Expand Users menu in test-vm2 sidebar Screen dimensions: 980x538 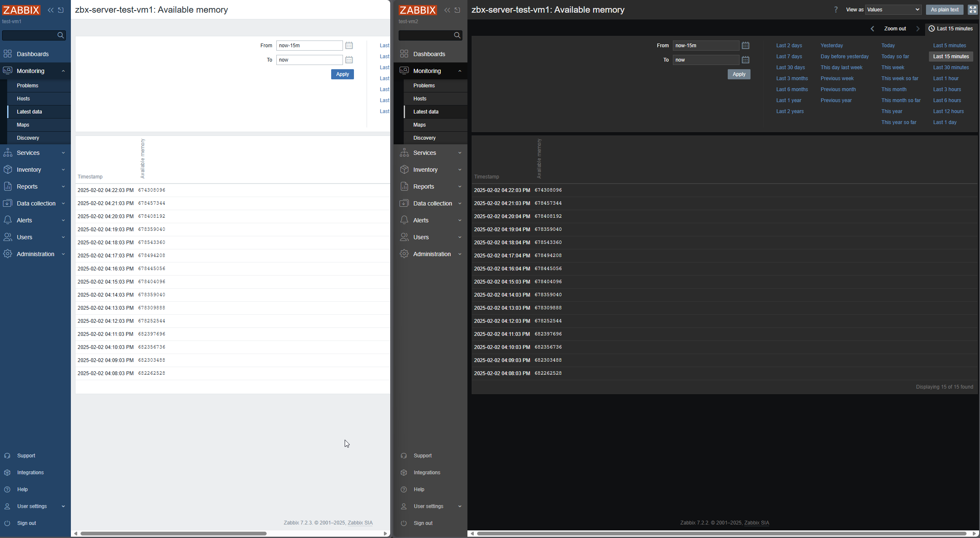(431, 237)
